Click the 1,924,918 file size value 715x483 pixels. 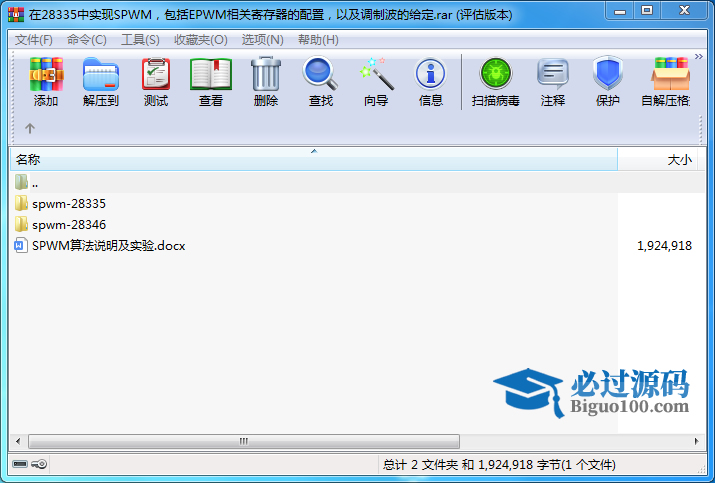click(x=664, y=246)
